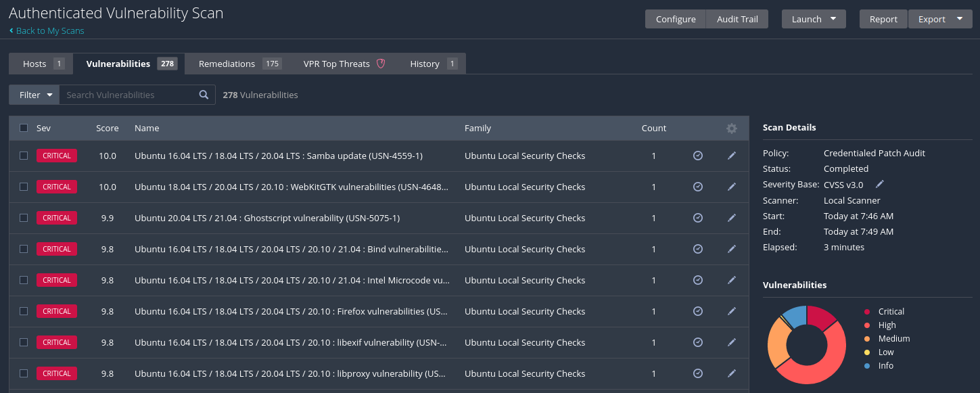Click the edit pencil on Firefox vulnerabilities row

click(731, 311)
